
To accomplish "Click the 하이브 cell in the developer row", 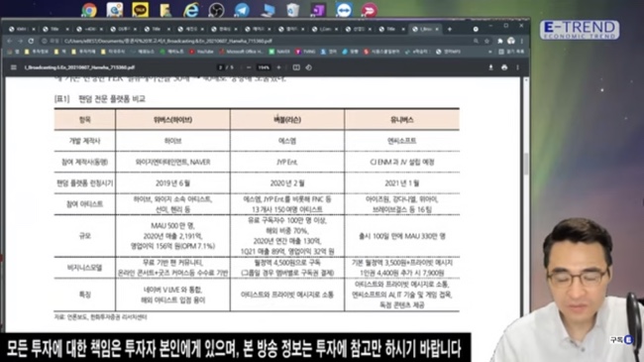I will 173,141.
